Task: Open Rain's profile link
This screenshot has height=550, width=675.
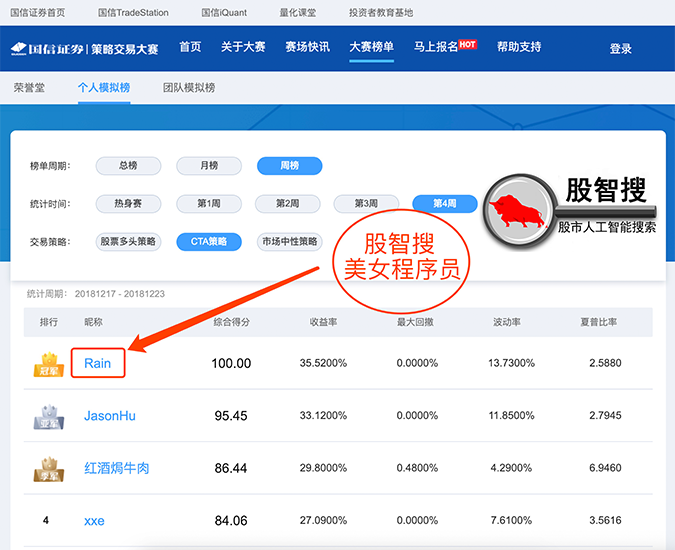Action: point(98,363)
